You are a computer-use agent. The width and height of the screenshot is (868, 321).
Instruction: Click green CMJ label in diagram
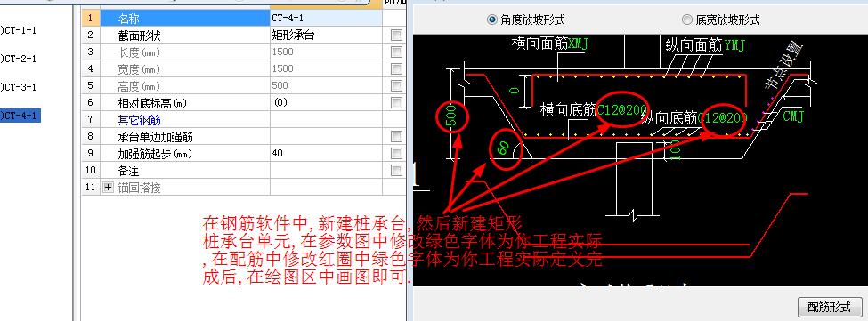pos(792,116)
